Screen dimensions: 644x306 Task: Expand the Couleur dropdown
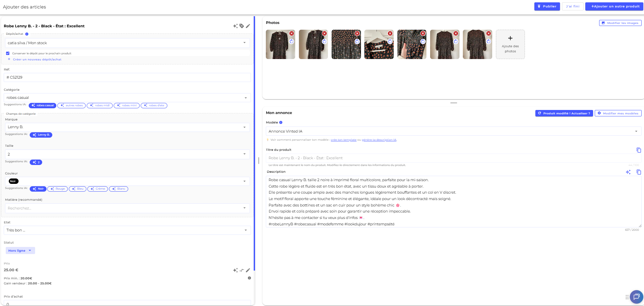point(128,181)
